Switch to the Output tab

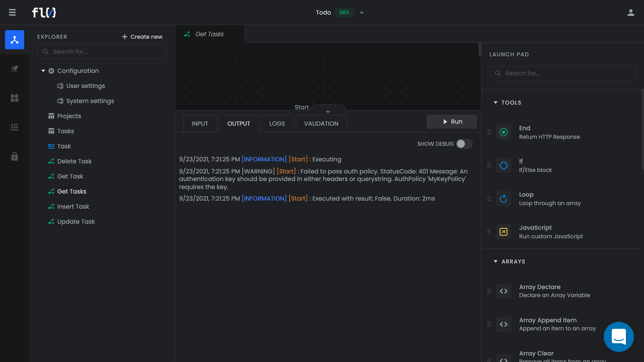(239, 123)
